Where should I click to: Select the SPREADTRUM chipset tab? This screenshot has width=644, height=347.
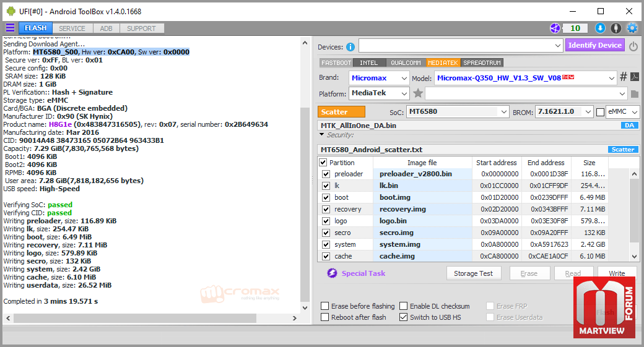pyautogui.click(x=482, y=62)
